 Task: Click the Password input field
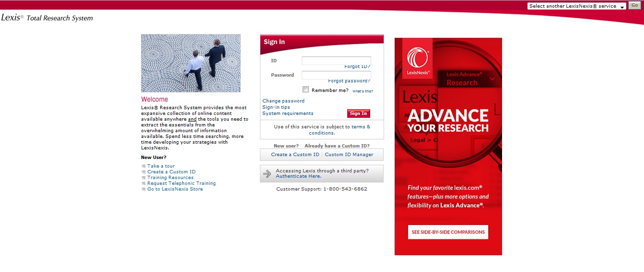[x=336, y=75]
